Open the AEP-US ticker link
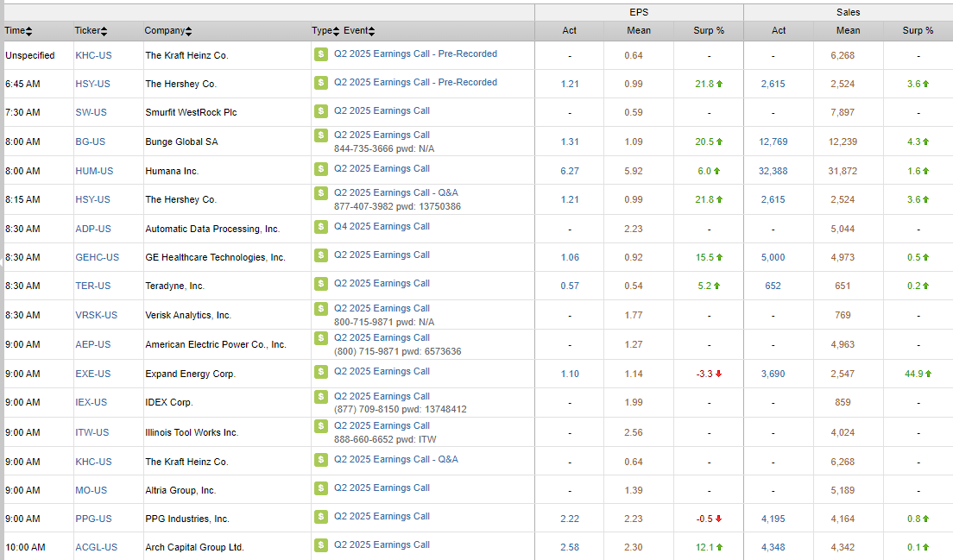 click(93, 344)
